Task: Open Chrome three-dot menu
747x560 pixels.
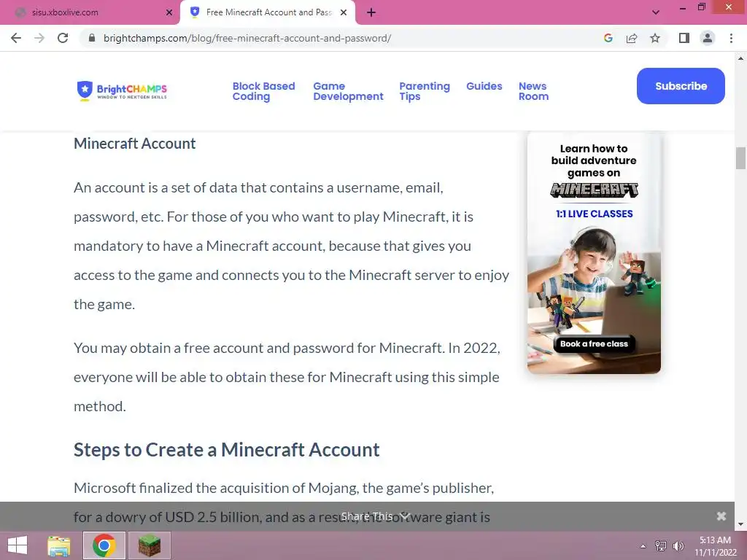Action: pyautogui.click(x=731, y=38)
